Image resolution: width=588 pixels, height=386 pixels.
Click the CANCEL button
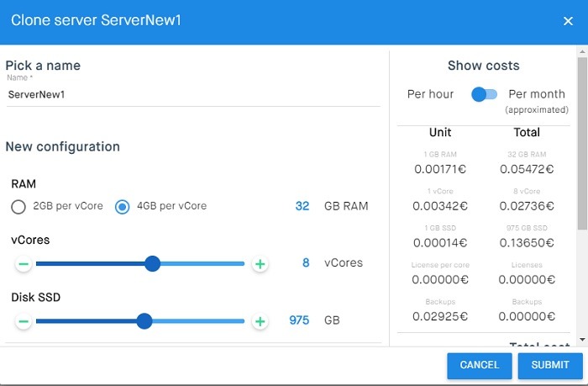480,365
